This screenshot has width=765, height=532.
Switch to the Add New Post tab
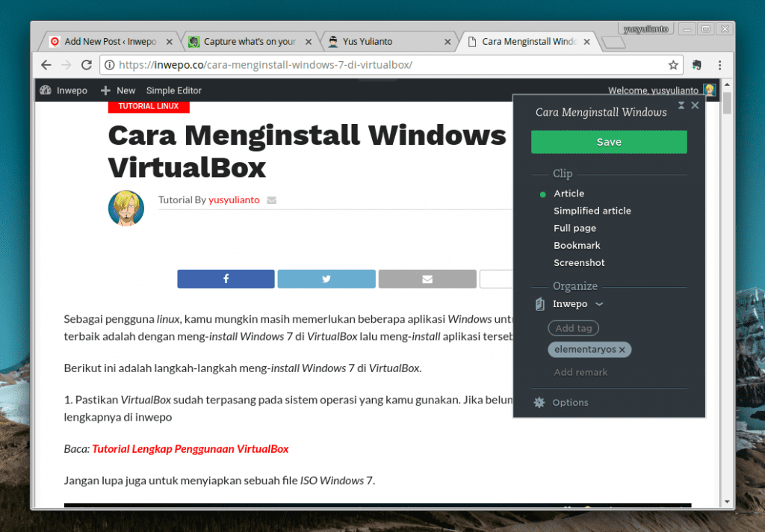111,42
